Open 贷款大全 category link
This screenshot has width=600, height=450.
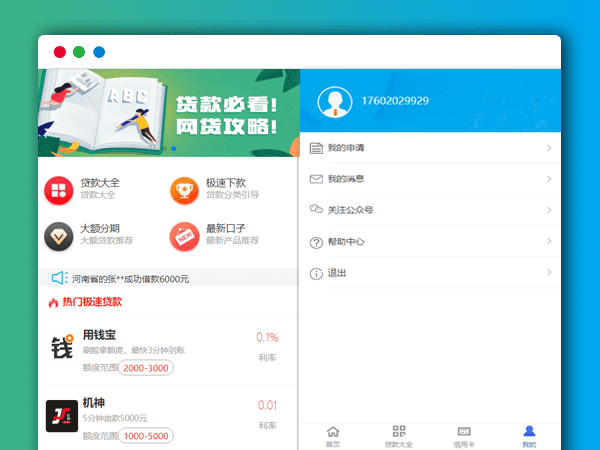tap(100, 183)
